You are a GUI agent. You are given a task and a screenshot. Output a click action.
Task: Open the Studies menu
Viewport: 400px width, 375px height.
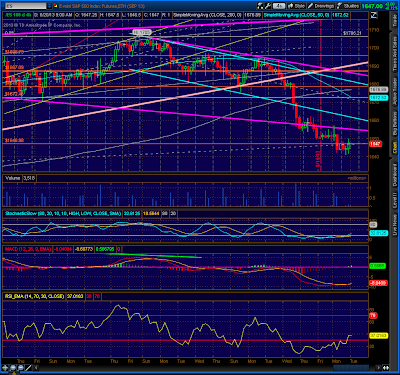click(x=348, y=6)
